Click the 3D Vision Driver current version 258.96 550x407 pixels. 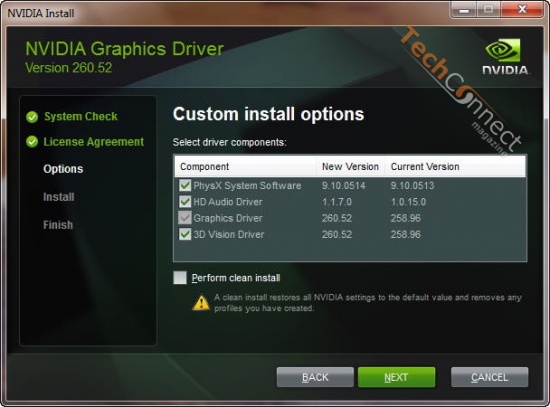[405, 234]
